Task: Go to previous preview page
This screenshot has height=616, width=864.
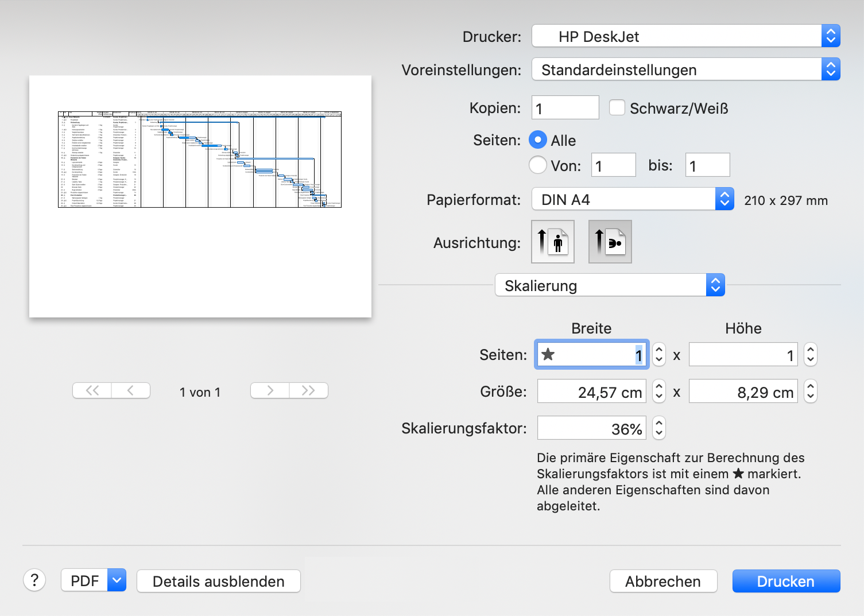Action: (131, 391)
